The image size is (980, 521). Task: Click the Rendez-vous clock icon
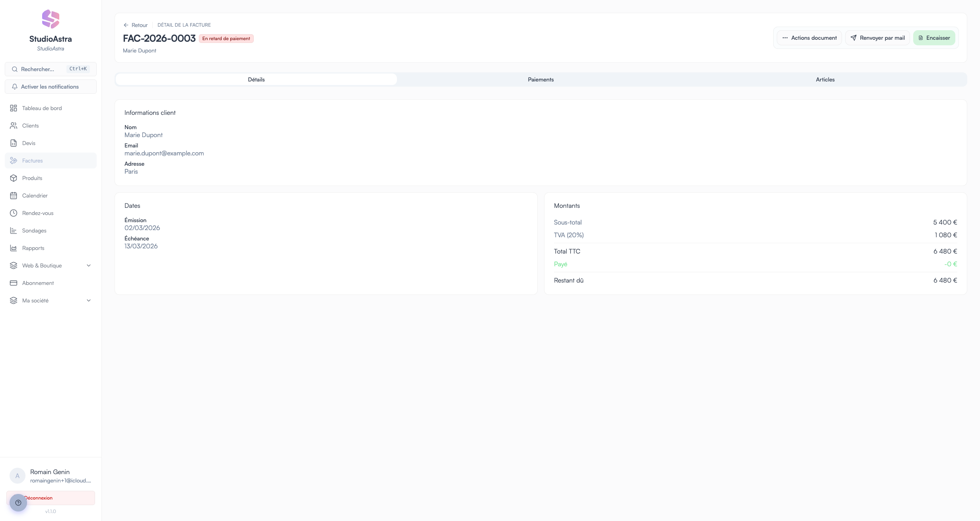tap(14, 213)
